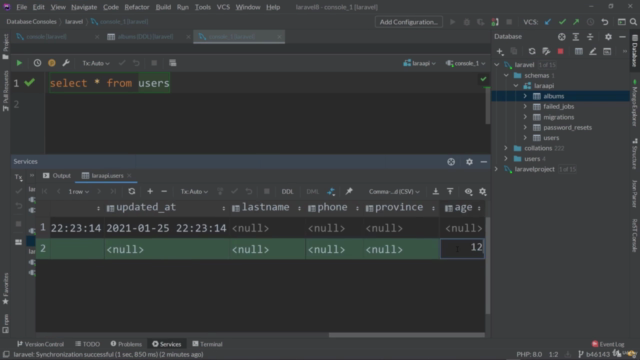The width and height of the screenshot is (640, 360).
Task: Delete the selected row with minus icon
Action: [x=164, y=191]
